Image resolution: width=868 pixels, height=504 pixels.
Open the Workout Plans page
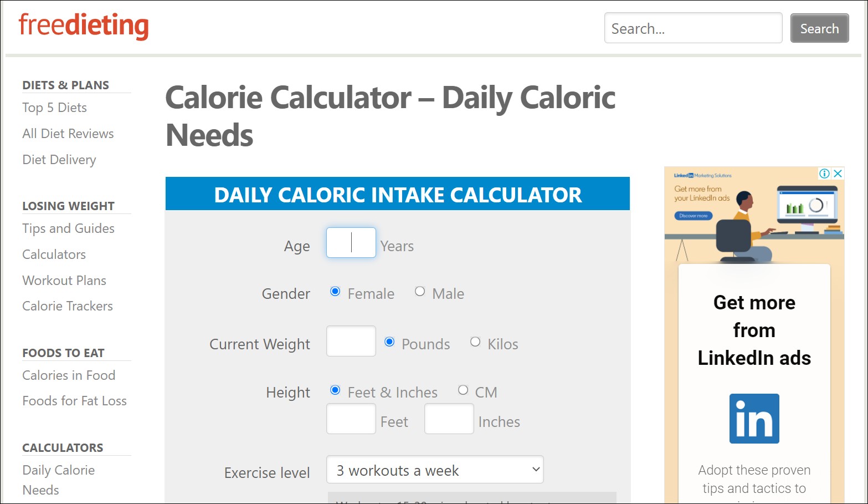click(x=64, y=281)
